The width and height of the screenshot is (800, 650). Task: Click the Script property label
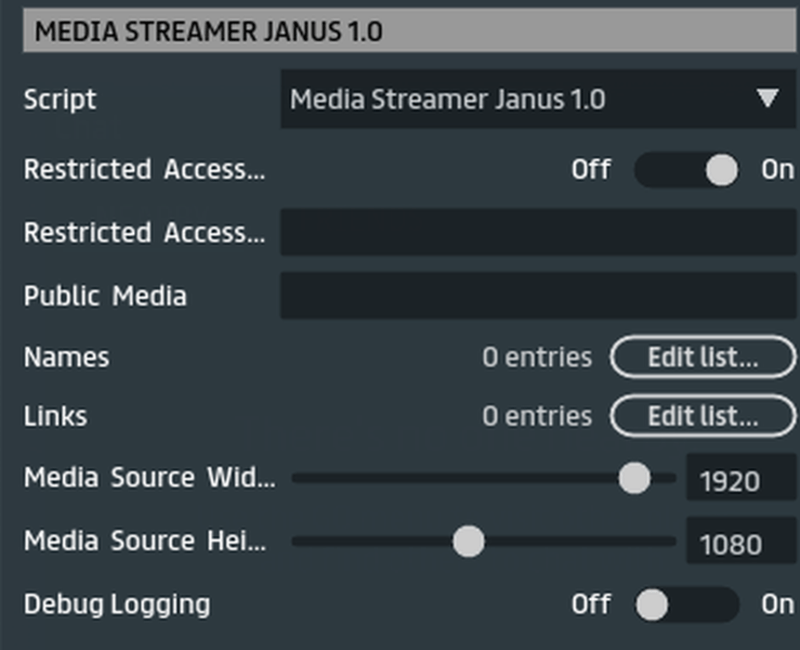pyautogui.click(x=60, y=99)
